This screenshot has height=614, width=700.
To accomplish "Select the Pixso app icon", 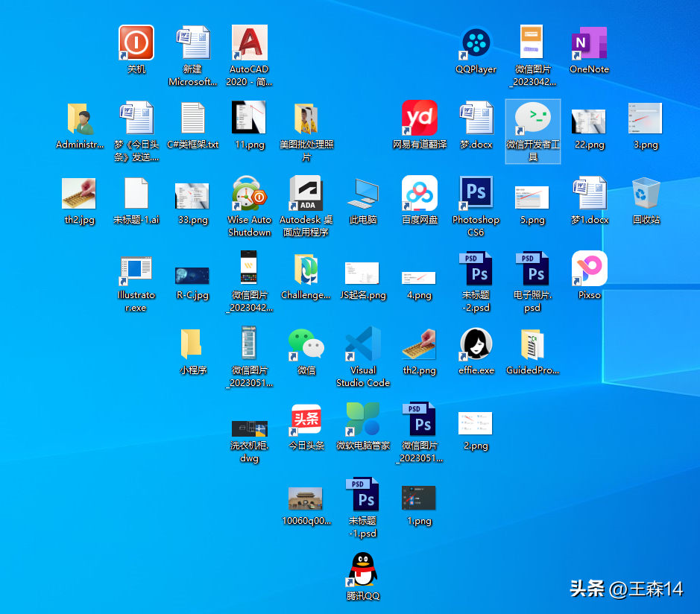I will pos(589,269).
